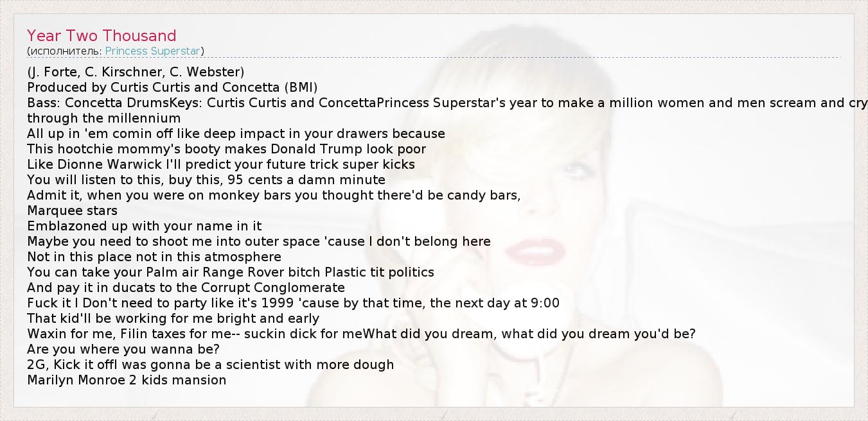Click the lyric line mentioning Corrupt Conglomerate
The image size is (868, 421).
186,288
